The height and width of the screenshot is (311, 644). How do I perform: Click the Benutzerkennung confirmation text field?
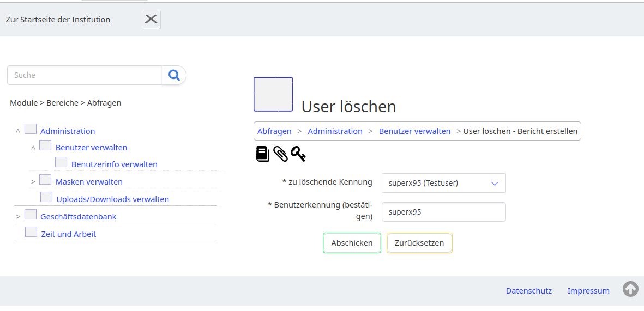point(443,212)
